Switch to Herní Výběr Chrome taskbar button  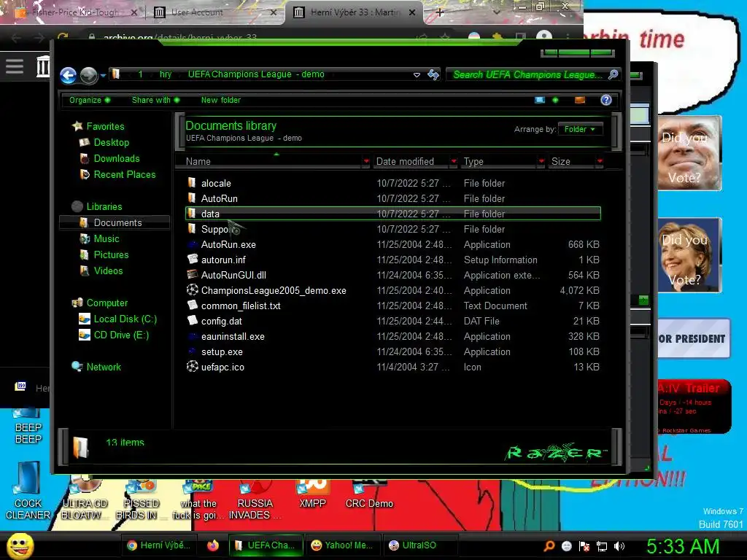160,545
